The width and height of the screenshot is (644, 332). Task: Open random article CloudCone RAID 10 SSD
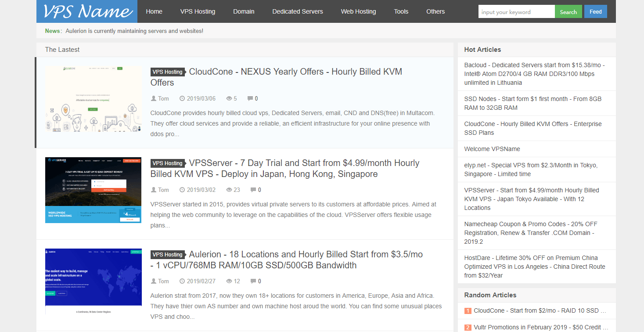click(540, 311)
